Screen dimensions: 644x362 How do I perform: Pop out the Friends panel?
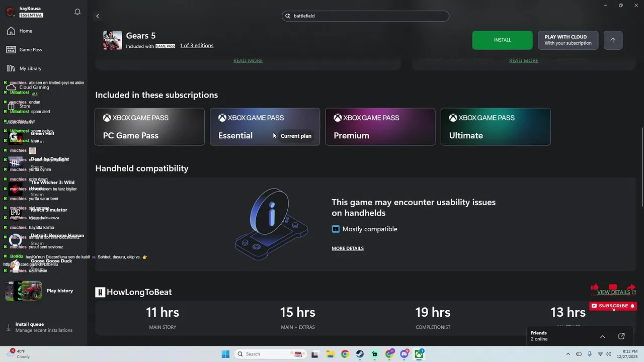(621, 336)
